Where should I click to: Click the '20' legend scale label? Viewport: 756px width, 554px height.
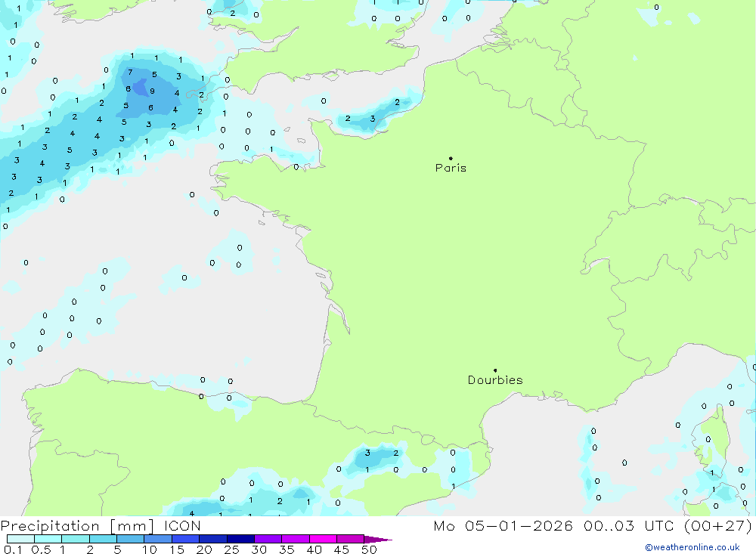pyautogui.click(x=204, y=549)
